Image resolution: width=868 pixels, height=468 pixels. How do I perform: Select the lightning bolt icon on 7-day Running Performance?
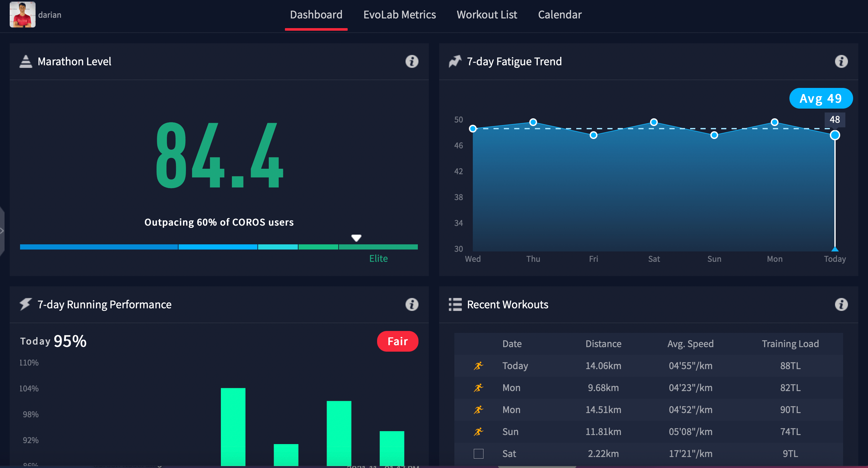(x=25, y=304)
